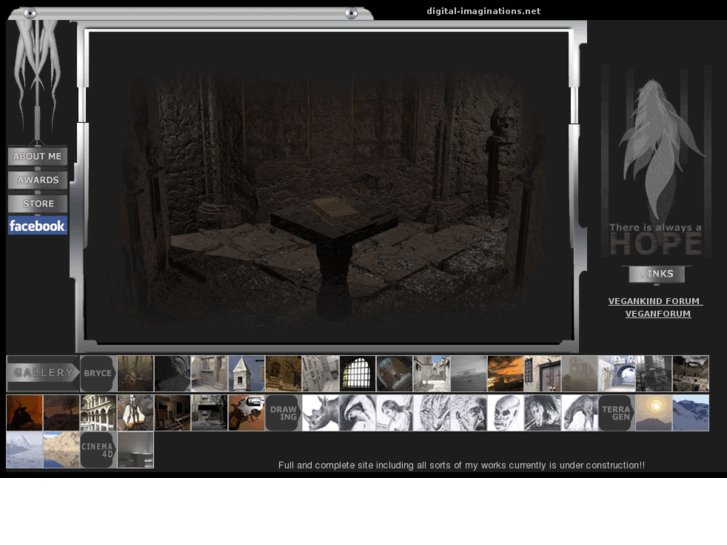Open the orange horse rider silhouette thumbnail

(25, 413)
